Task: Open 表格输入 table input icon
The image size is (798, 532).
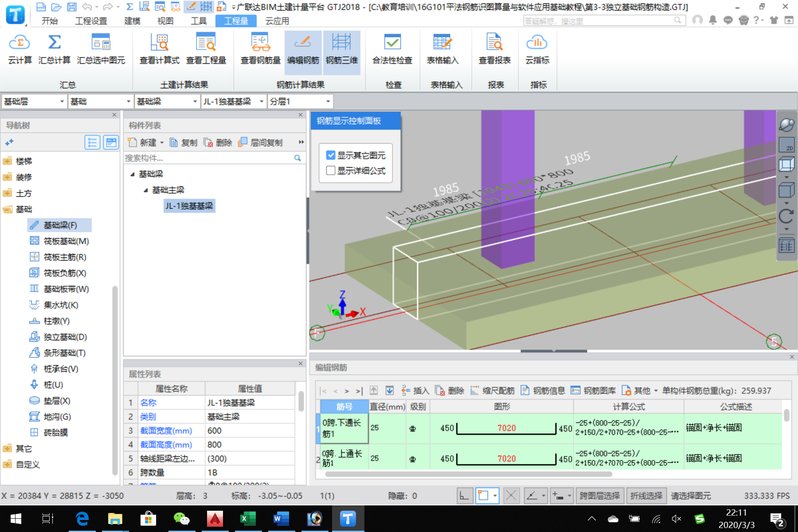Action: click(x=442, y=49)
